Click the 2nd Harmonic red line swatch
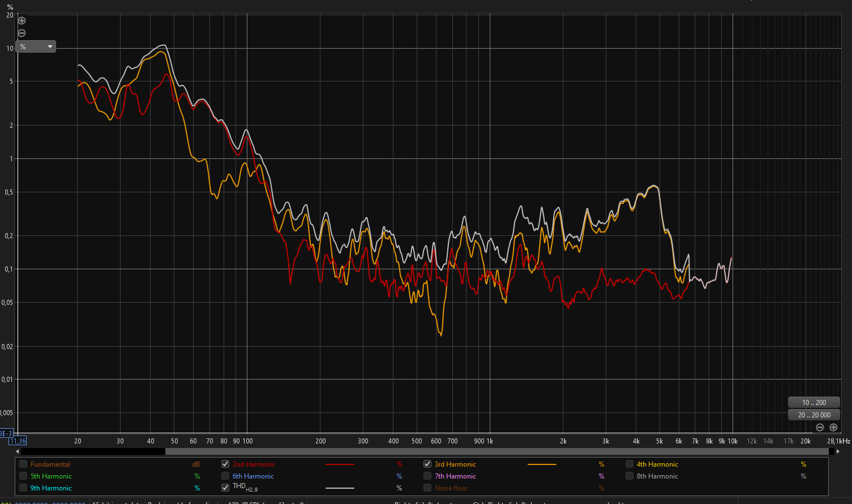The image size is (852, 504). (340, 464)
